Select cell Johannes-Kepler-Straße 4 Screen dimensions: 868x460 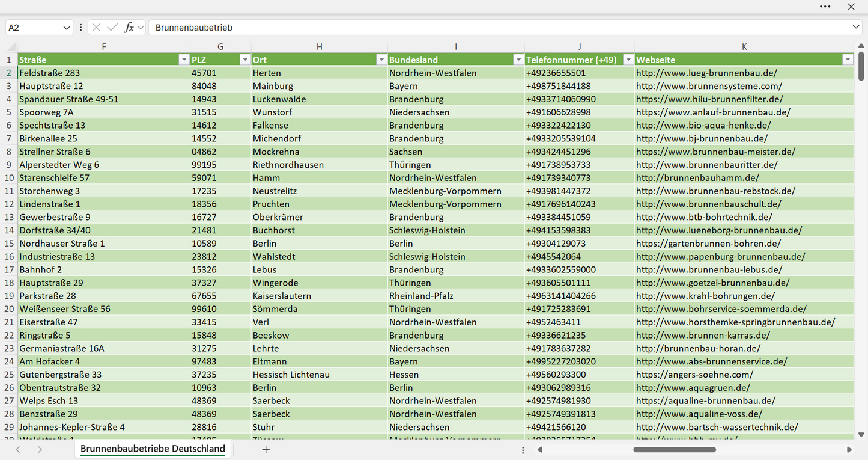pyautogui.click(x=104, y=427)
